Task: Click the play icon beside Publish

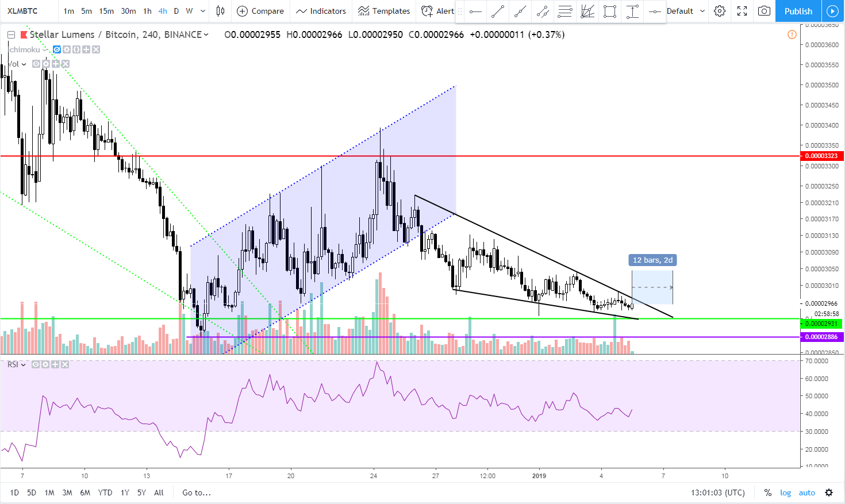Action: [x=832, y=11]
